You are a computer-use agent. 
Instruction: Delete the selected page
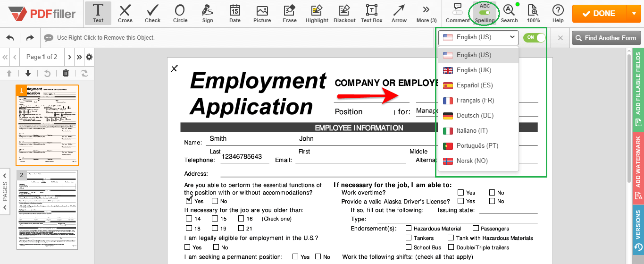[66, 73]
